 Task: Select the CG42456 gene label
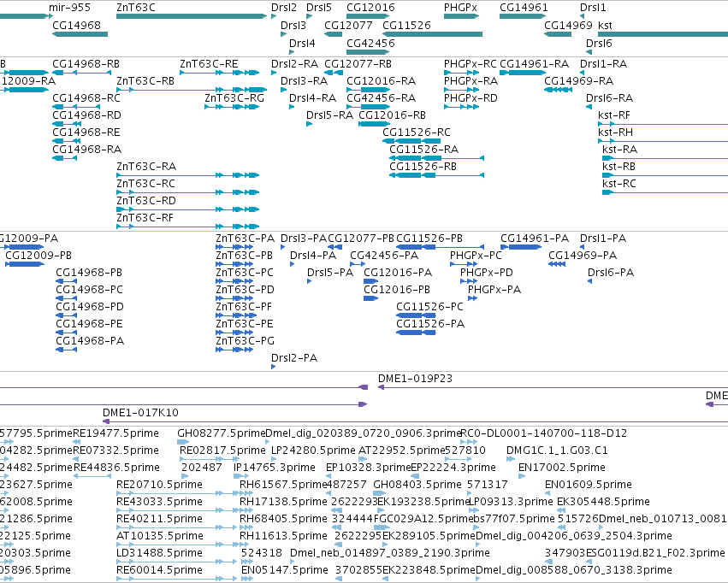pos(370,43)
